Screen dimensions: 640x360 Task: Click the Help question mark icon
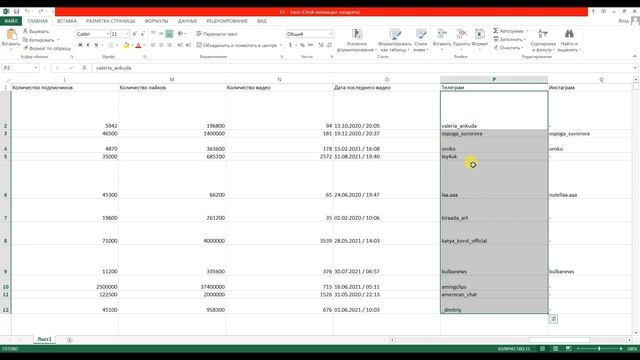point(593,12)
